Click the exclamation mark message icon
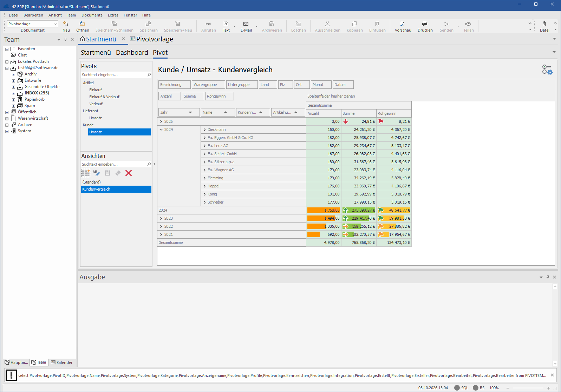Image resolution: width=561 pixels, height=392 pixels. (x=11, y=375)
